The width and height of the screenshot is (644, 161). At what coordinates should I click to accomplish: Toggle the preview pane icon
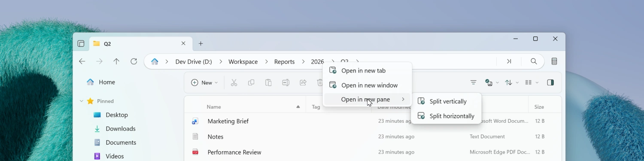click(x=550, y=82)
